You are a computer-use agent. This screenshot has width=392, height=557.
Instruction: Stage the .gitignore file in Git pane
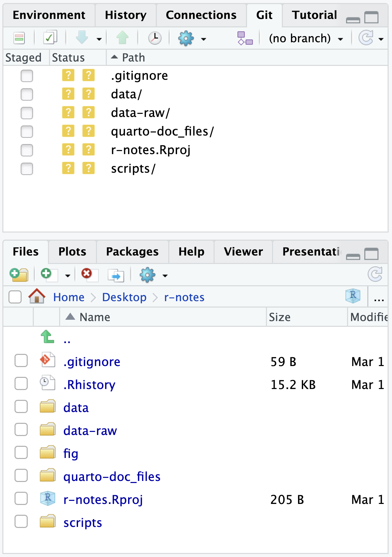(27, 76)
